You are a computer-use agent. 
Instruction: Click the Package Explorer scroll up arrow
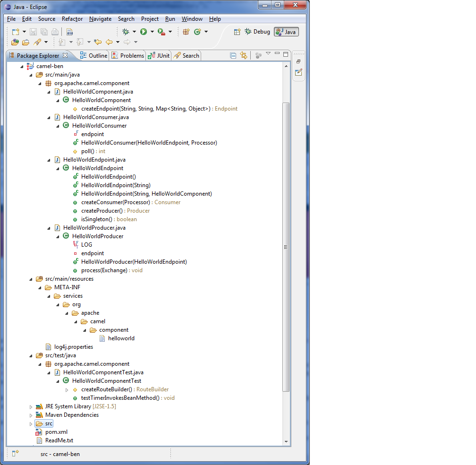[x=286, y=66]
